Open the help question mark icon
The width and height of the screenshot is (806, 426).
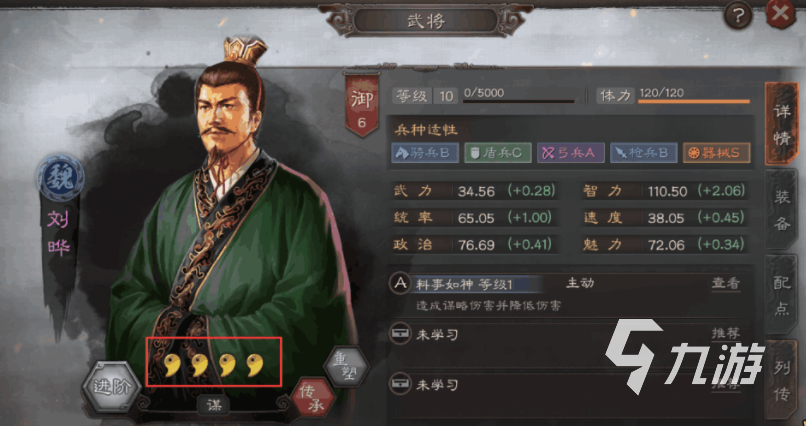coord(738,17)
